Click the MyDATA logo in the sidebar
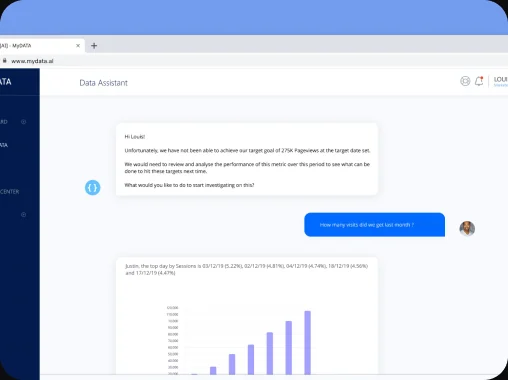This screenshot has height=380, width=508. (x=6, y=82)
